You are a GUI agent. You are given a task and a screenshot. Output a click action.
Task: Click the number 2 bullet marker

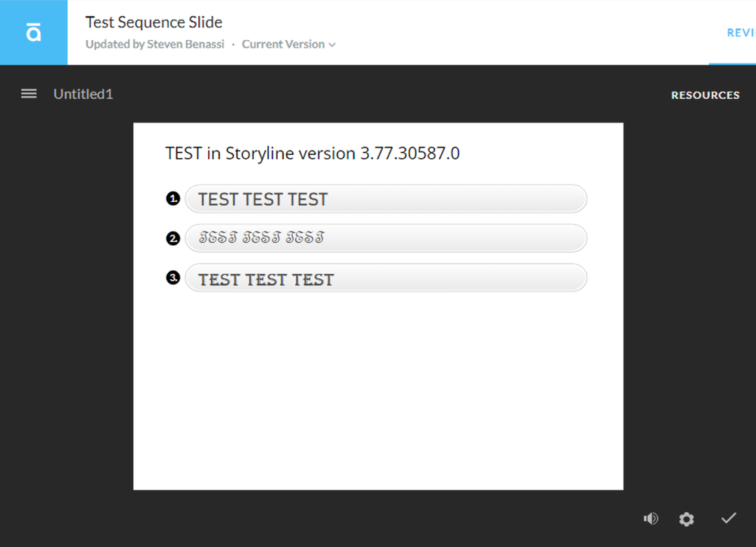pos(173,238)
